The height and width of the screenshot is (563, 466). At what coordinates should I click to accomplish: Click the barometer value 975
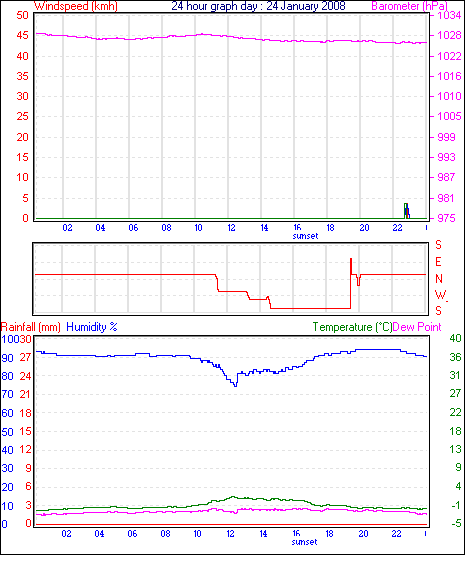(x=446, y=218)
